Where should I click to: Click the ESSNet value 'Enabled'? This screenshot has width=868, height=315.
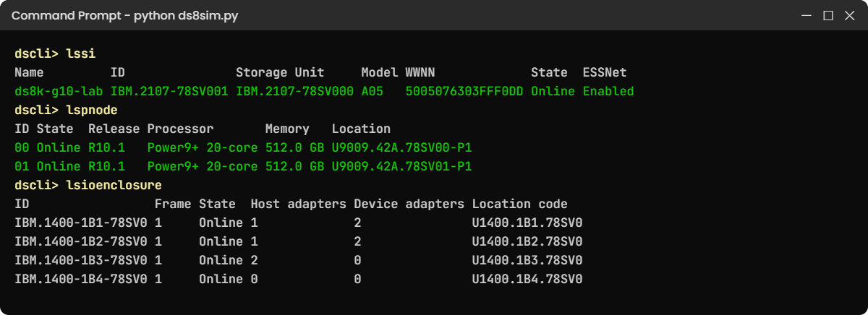tap(608, 92)
